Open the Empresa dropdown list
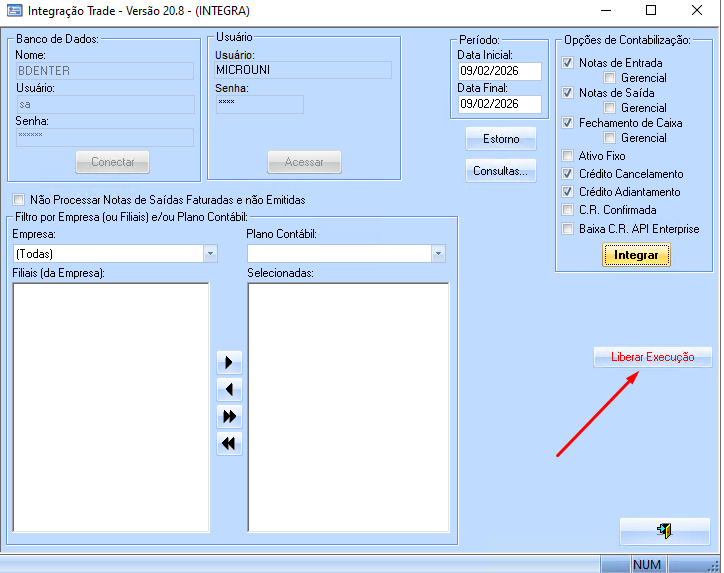724x573 pixels. [210, 254]
